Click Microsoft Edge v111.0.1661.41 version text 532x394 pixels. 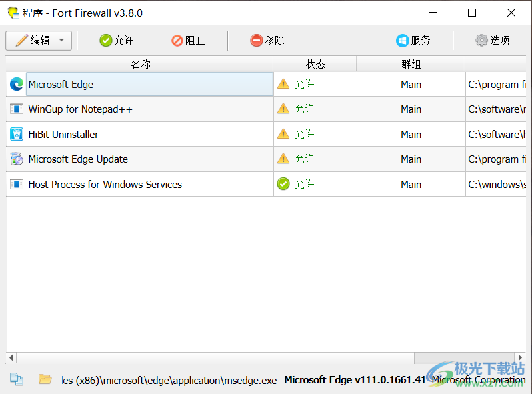[355, 380]
